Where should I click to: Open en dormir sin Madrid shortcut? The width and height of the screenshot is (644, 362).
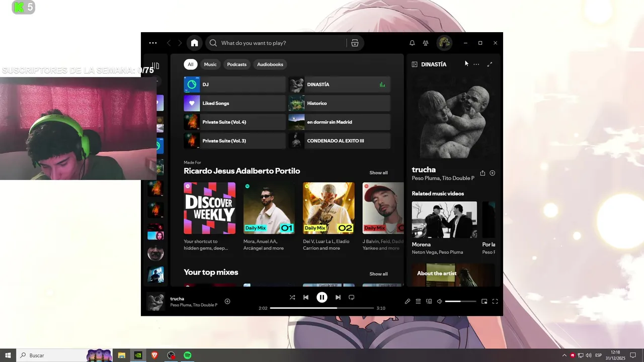pos(339,122)
